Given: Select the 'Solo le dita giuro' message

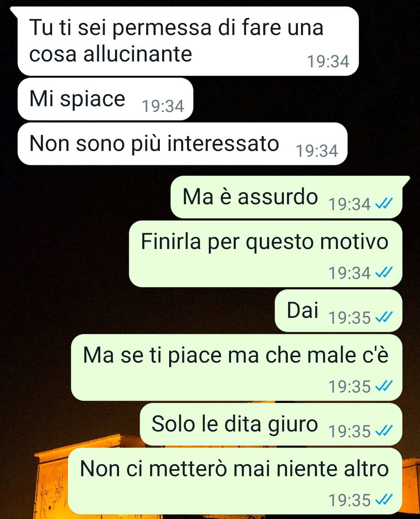Looking at the screenshot, I should pyautogui.click(x=271, y=424).
